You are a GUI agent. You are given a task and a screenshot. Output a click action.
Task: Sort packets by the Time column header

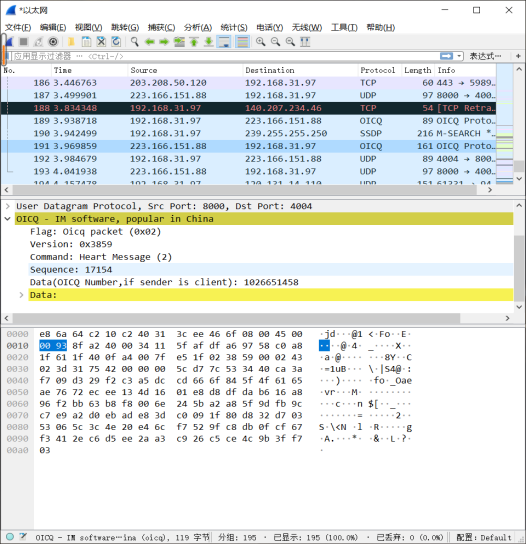(90, 70)
